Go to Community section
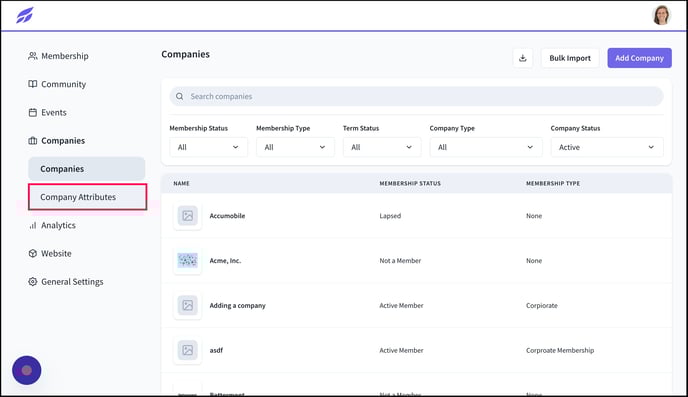Screen dimensions: 688x397 (x=63, y=84)
